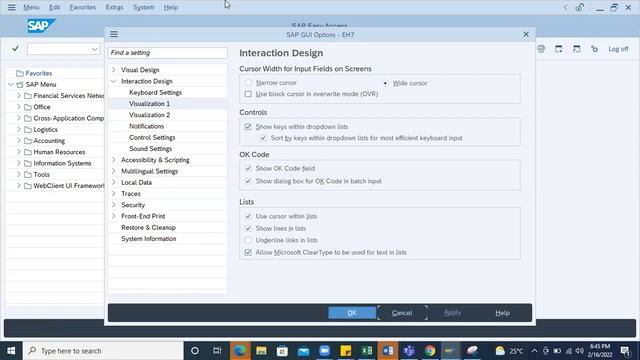Click OK in the options dialog
This screenshot has width=640, height=360.
click(352, 313)
